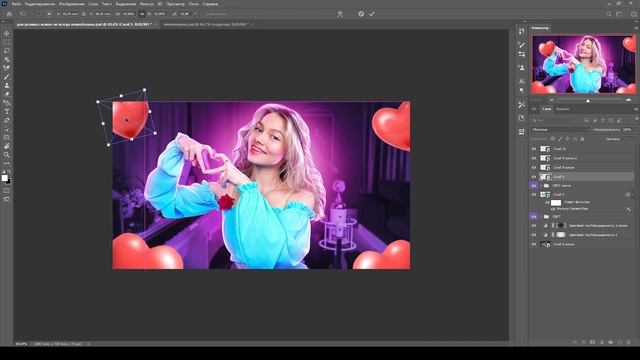Select the Слои panel tab
This screenshot has height=360, width=640.
[x=547, y=109]
